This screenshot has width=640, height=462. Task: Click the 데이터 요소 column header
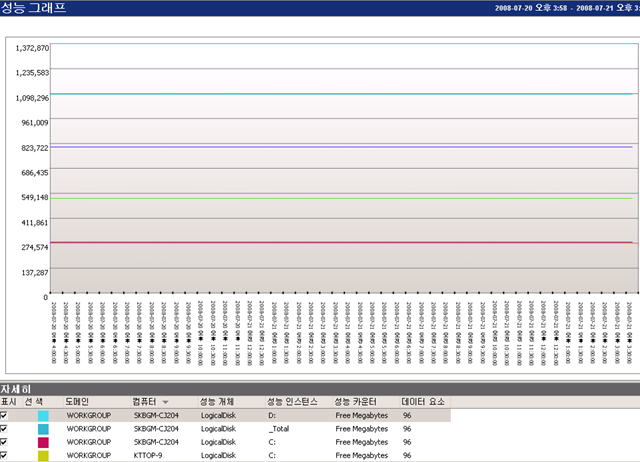point(423,402)
